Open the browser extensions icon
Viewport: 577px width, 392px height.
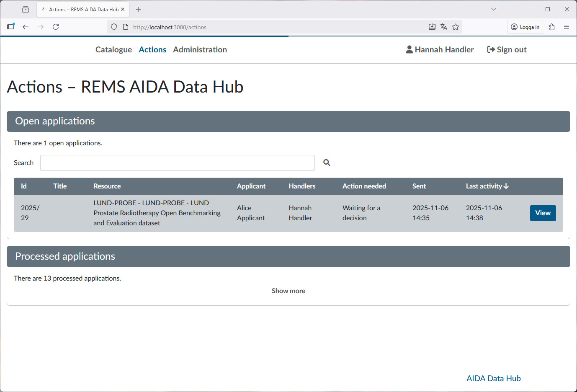click(x=551, y=27)
